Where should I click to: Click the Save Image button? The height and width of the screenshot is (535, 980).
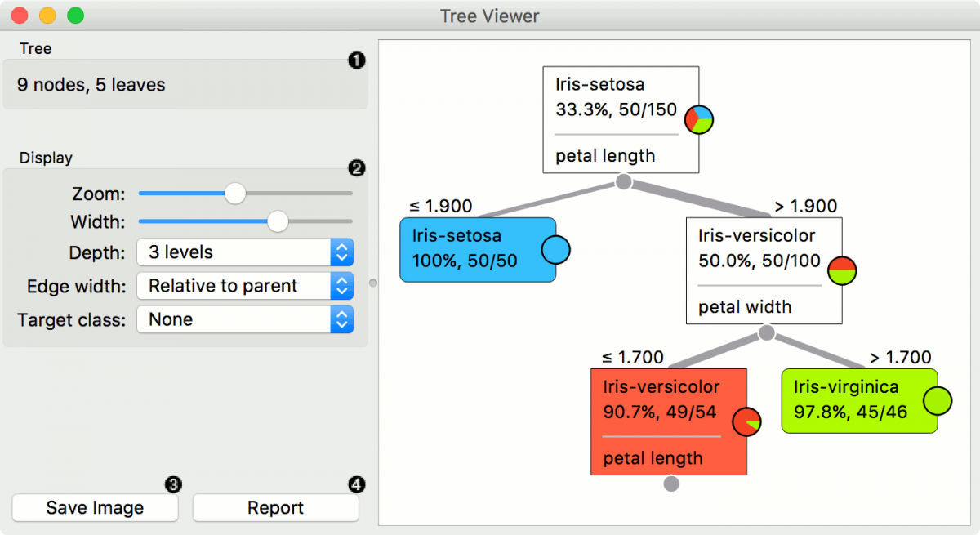[95, 507]
